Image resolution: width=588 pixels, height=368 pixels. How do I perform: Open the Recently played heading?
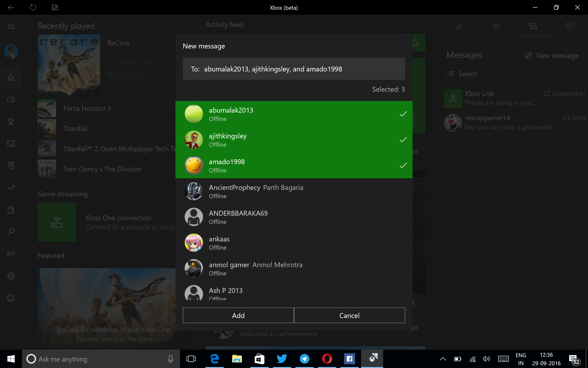pos(66,26)
